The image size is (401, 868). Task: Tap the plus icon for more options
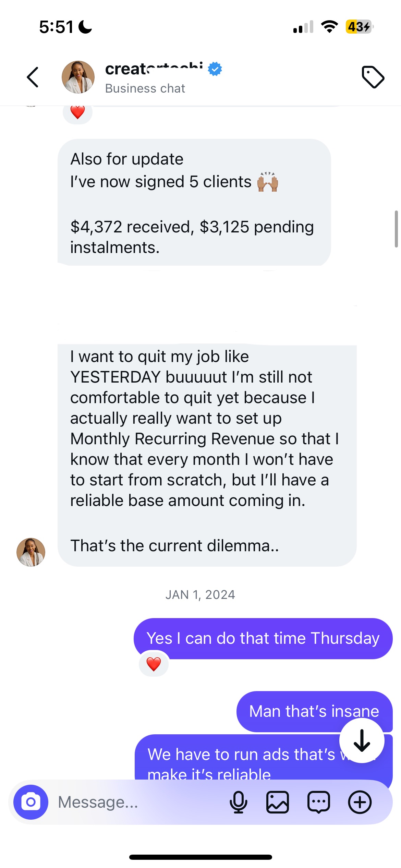pyautogui.click(x=360, y=802)
